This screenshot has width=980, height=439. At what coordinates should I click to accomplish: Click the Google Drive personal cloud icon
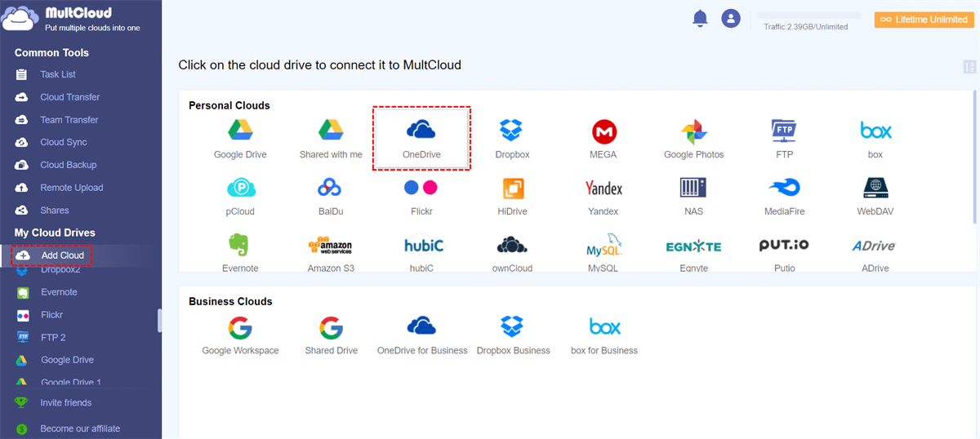[x=240, y=131]
